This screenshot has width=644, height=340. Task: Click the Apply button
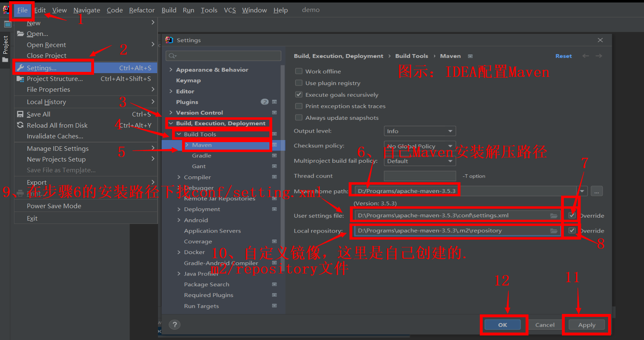(x=587, y=325)
